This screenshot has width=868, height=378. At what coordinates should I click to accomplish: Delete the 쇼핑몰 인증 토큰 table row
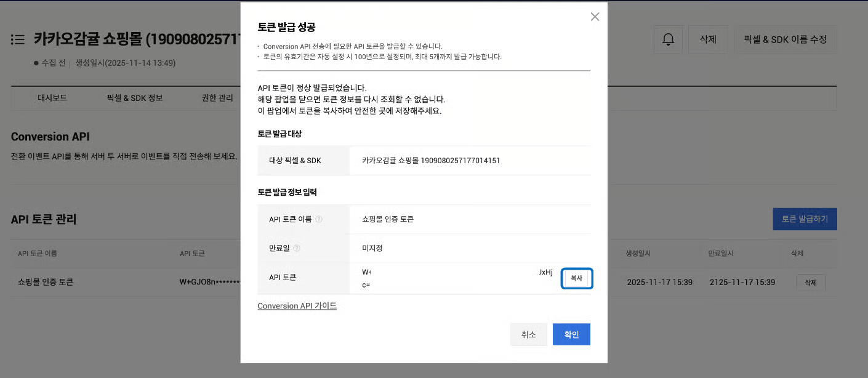810,283
